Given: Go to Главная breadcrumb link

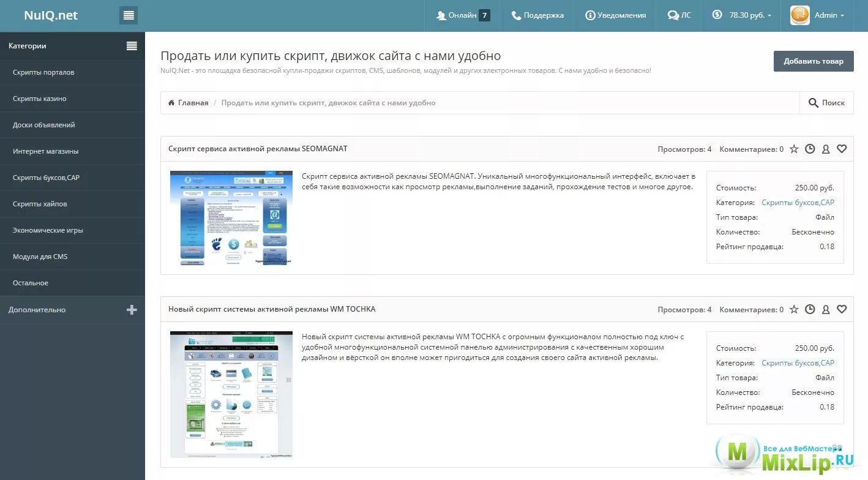Looking at the screenshot, I should (x=193, y=103).
